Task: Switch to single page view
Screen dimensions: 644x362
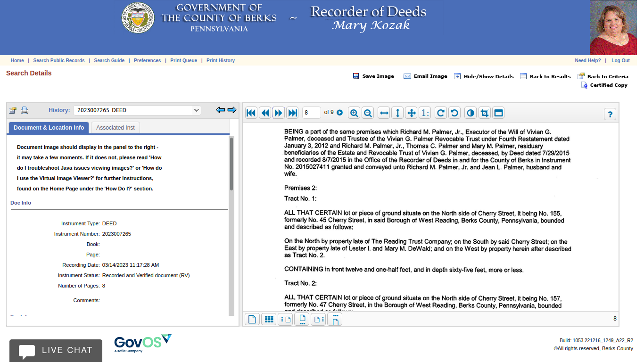Action: [x=252, y=319]
